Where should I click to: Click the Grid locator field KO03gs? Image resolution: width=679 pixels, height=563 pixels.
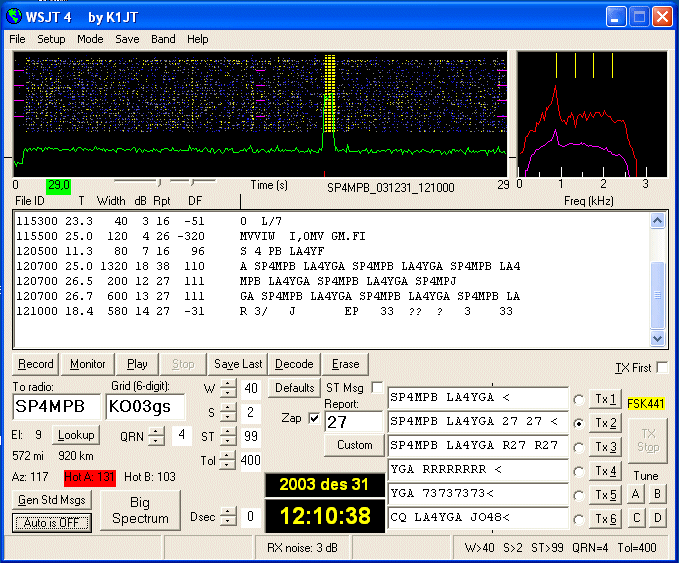(x=145, y=407)
